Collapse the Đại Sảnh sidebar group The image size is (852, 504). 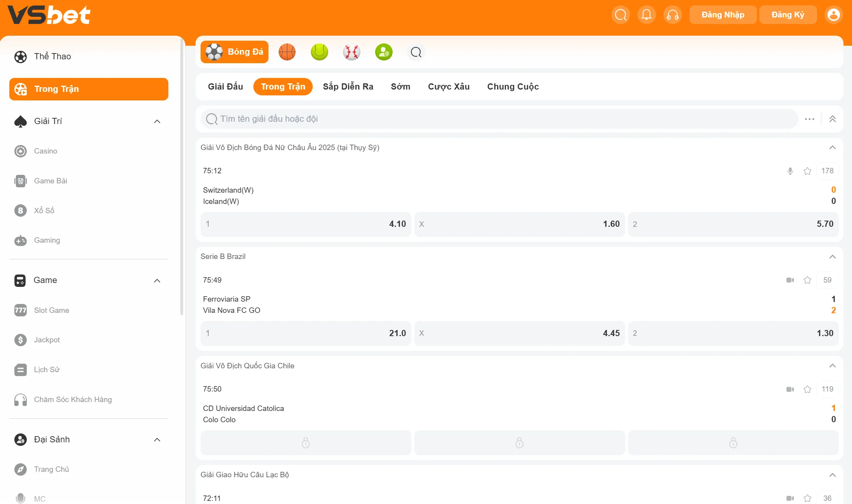[x=157, y=440]
